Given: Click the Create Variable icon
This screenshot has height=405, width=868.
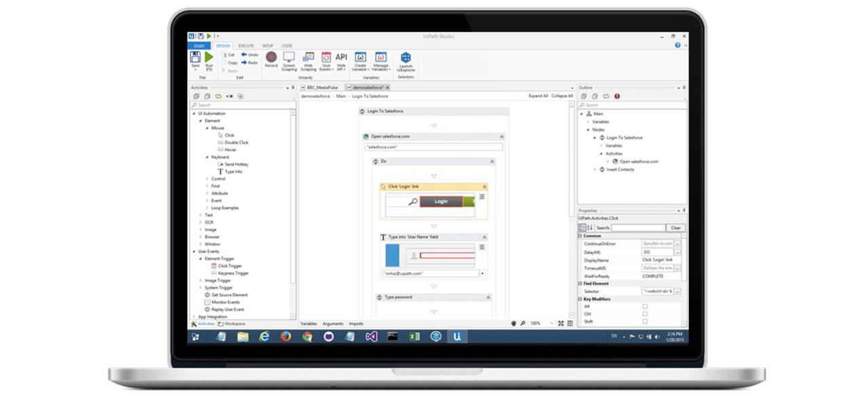Looking at the screenshot, I should (x=360, y=58).
